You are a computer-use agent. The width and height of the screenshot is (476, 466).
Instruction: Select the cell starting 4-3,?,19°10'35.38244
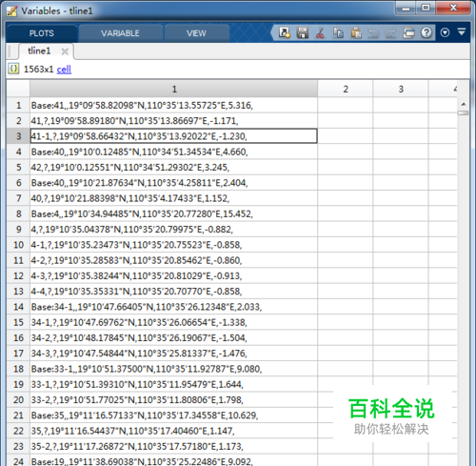click(174, 275)
